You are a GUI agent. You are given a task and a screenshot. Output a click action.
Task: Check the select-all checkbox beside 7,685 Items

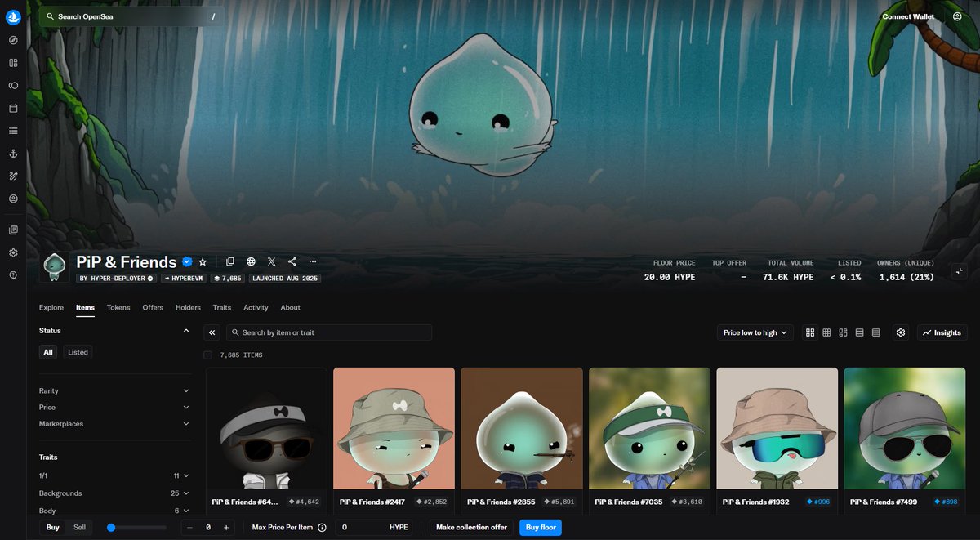207,355
